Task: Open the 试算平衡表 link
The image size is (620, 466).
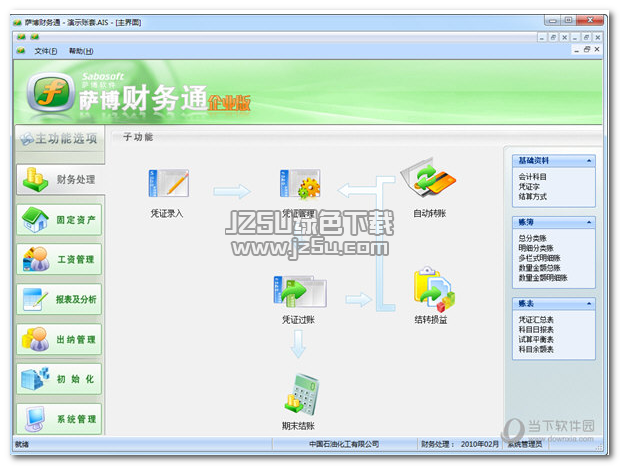Action: coord(536,340)
